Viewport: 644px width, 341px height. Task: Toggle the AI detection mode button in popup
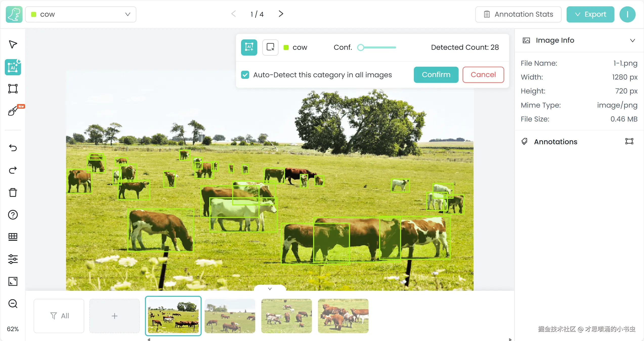[x=249, y=47]
